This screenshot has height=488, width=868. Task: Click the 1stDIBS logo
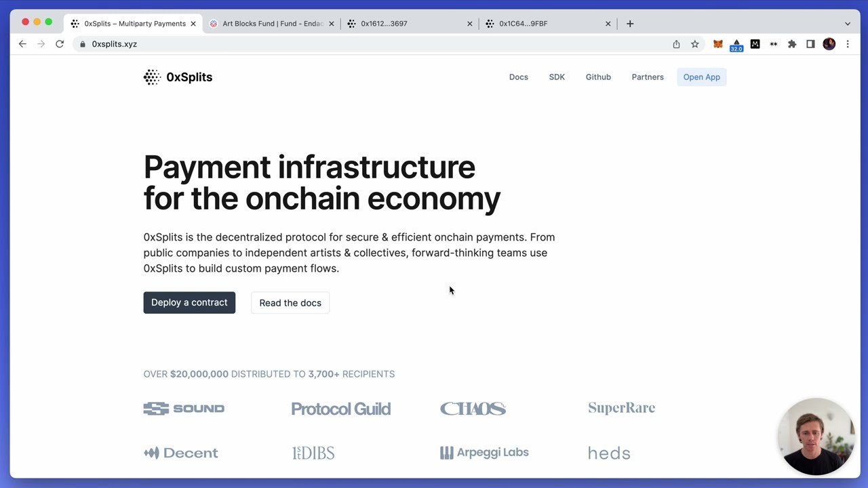click(x=313, y=453)
